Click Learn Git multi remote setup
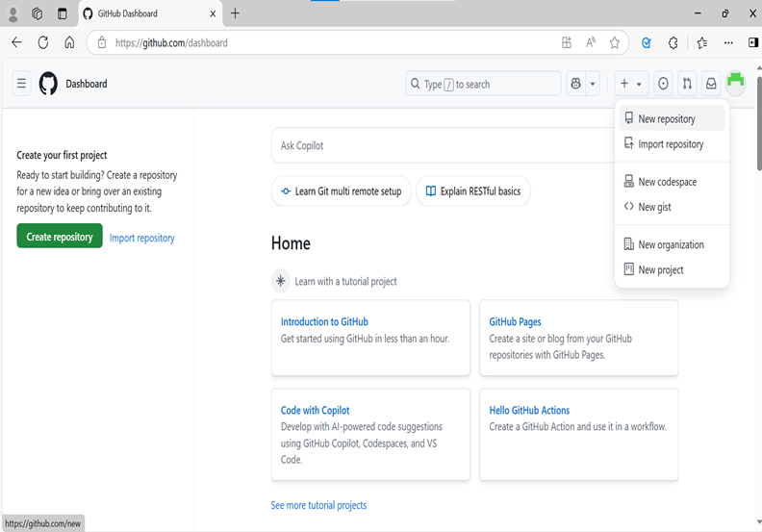 click(342, 190)
